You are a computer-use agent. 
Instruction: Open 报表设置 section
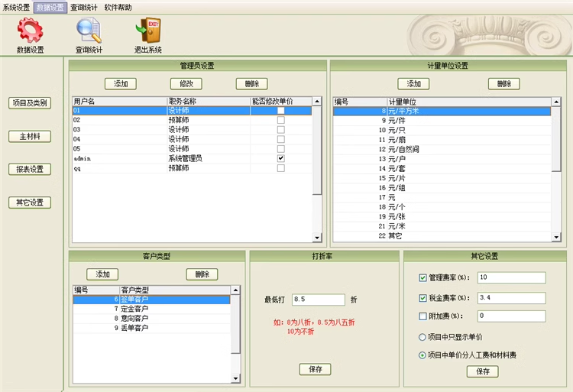(30, 169)
